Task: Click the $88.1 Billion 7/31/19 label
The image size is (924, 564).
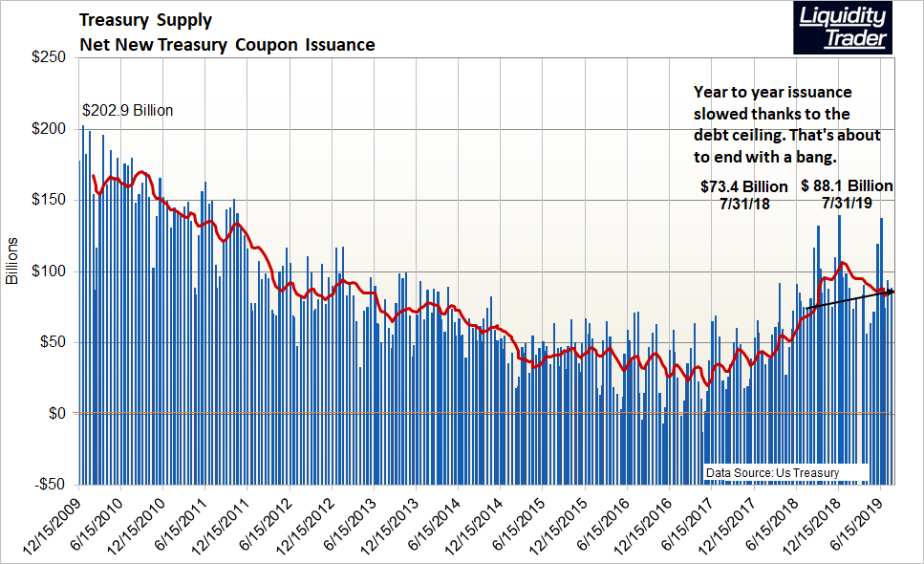Action: pyautogui.click(x=845, y=195)
